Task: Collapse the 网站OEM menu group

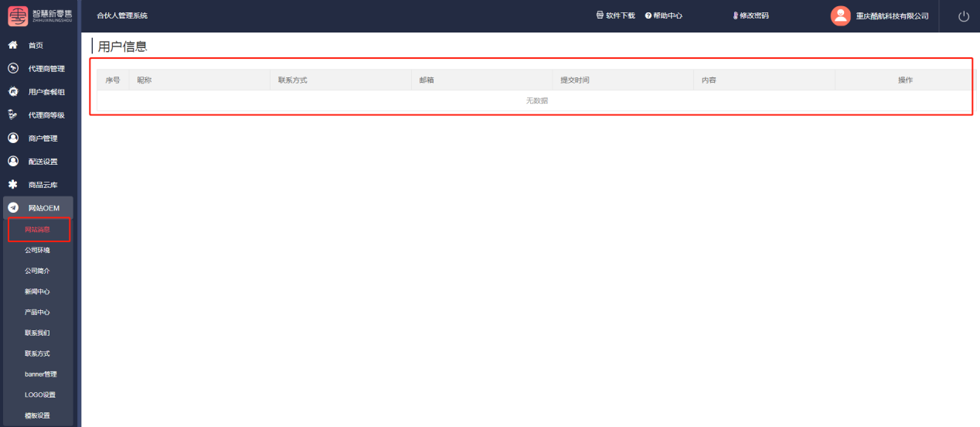Action: point(39,207)
